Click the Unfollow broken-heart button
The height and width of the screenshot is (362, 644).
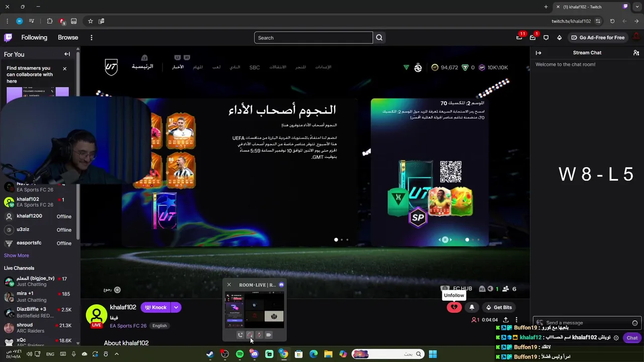click(x=454, y=307)
